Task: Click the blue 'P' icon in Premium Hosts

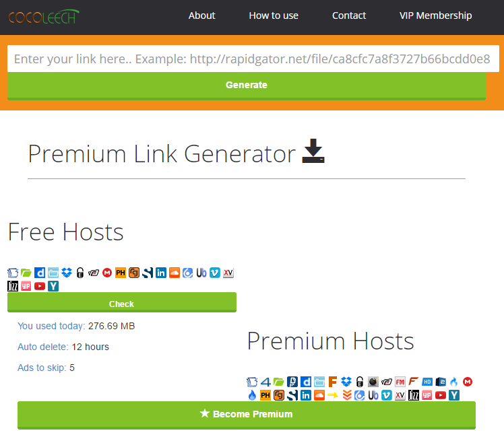Action: (x=292, y=382)
